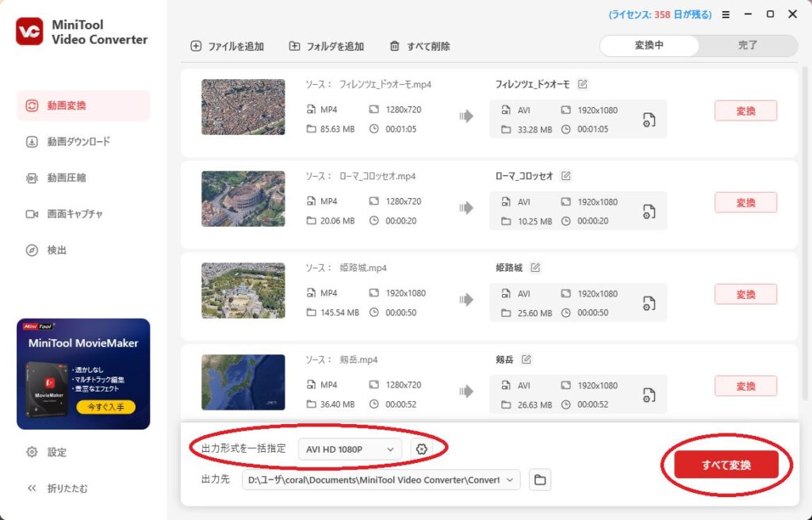Select the フィレンツェ_ドゥオーモ video thumbnail
812x520 pixels.
tap(243, 107)
